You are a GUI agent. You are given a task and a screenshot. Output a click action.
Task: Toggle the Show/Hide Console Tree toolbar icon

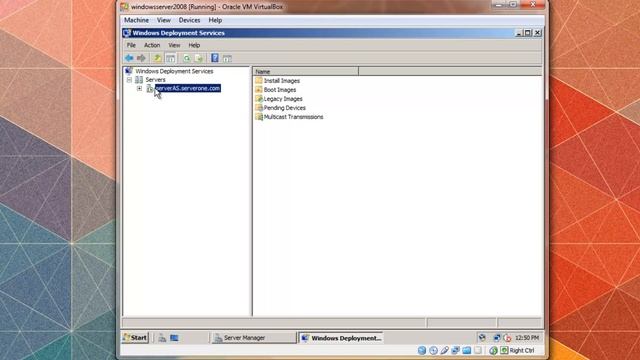171,58
